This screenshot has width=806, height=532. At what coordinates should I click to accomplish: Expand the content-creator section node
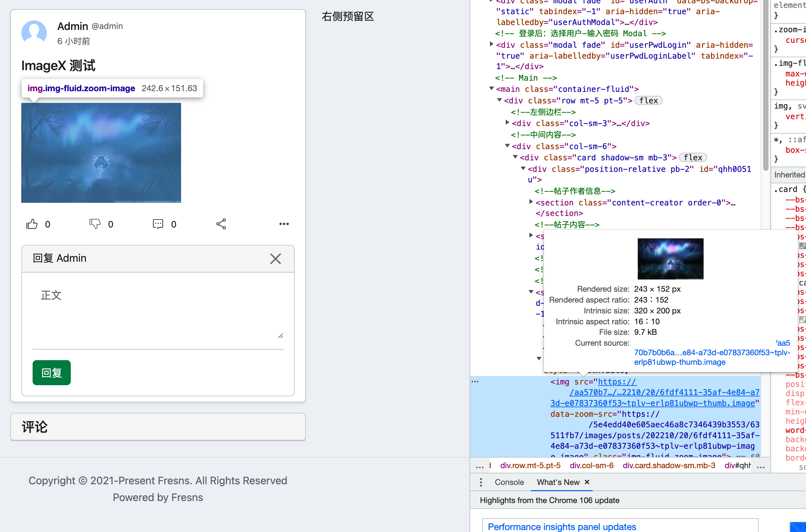point(531,202)
